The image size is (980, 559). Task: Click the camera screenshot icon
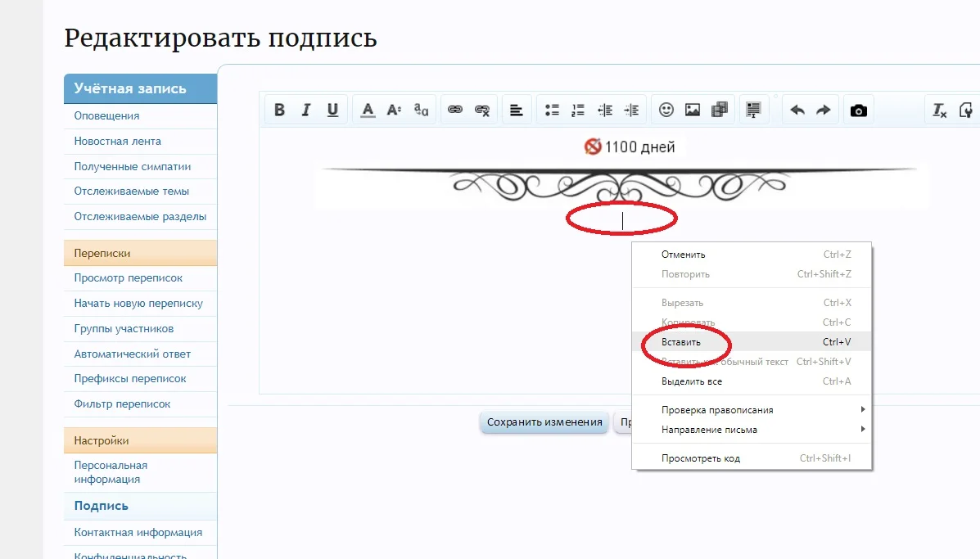click(x=857, y=109)
